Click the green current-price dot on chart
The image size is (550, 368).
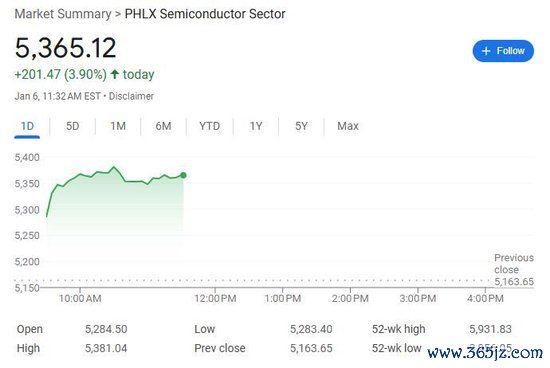[x=183, y=175]
